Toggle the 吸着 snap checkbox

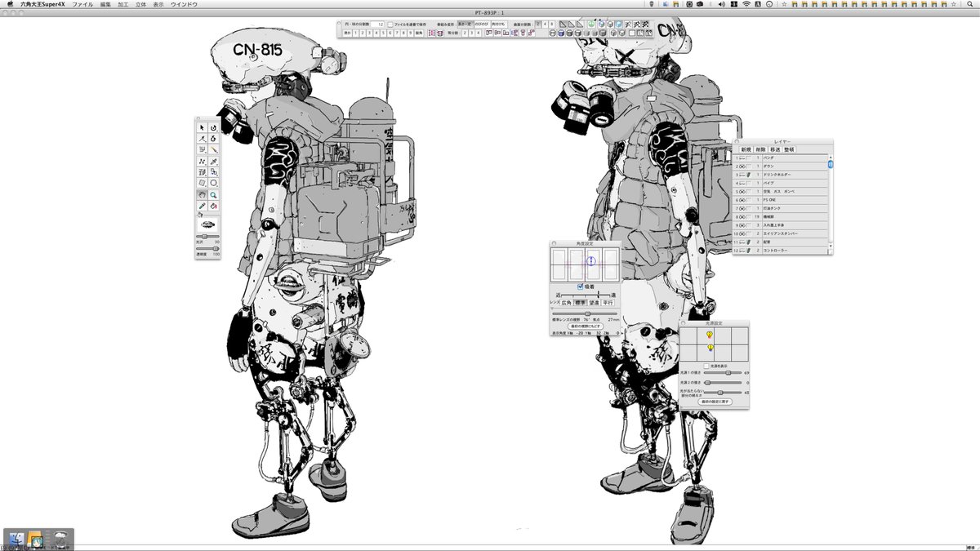point(581,287)
